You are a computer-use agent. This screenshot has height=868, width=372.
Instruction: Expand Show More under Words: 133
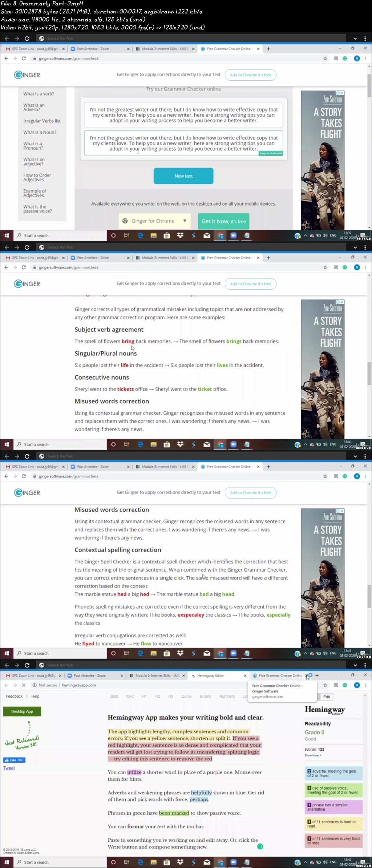(313, 755)
